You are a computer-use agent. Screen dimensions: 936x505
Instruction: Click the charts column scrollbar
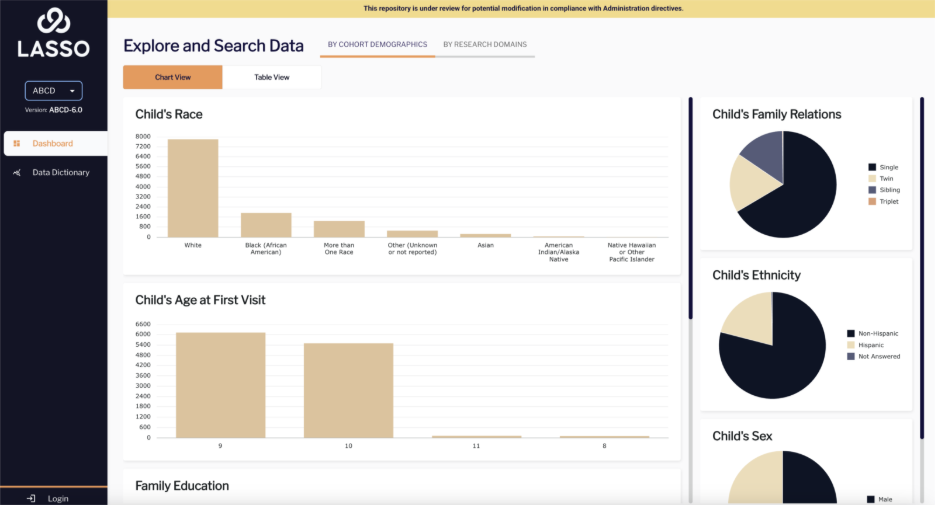point(691,209)
